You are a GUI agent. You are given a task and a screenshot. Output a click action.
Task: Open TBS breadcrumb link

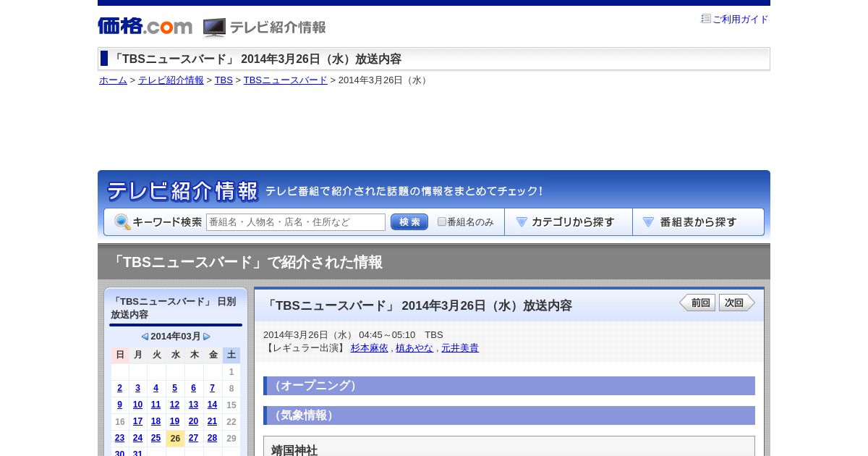click(x=224, y=80)
